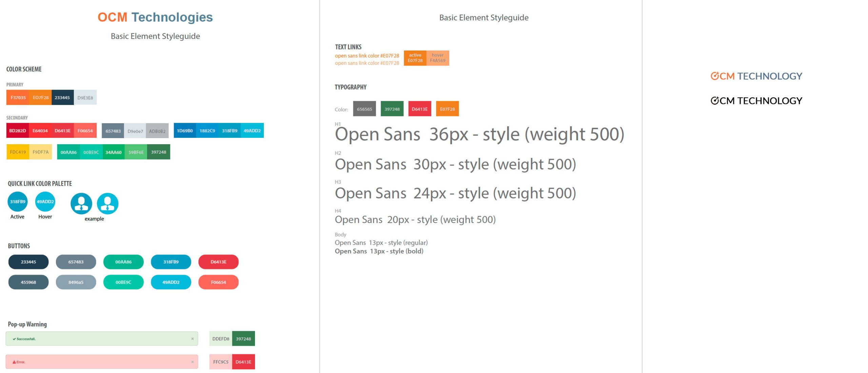Click the black OCM TECHNOLOGY logo

(x=756, y=100)
